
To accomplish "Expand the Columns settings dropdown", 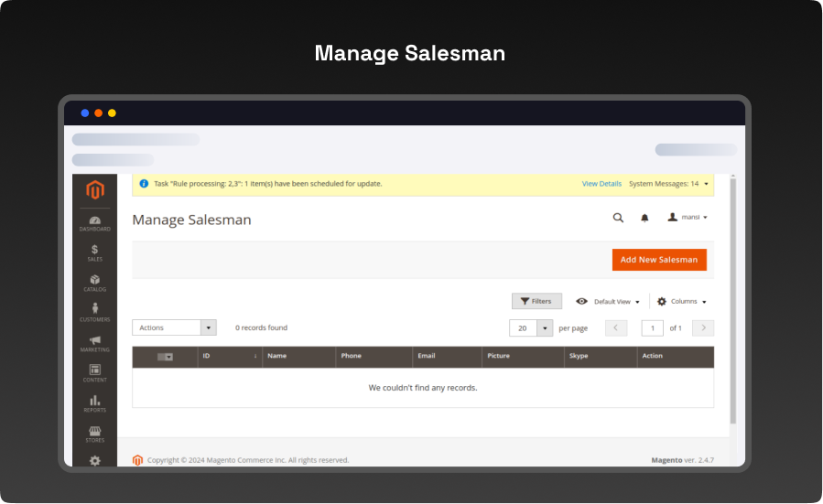I will tap(682, 301).
